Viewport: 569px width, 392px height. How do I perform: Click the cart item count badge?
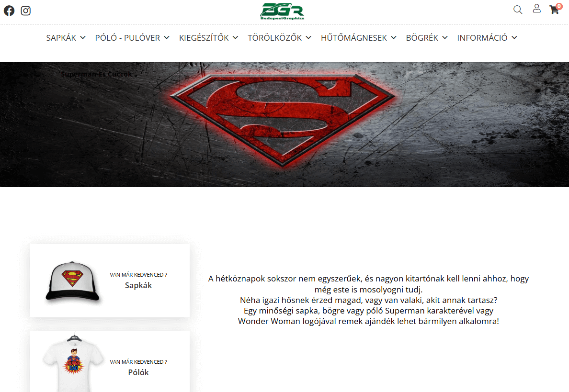point(559,6)
